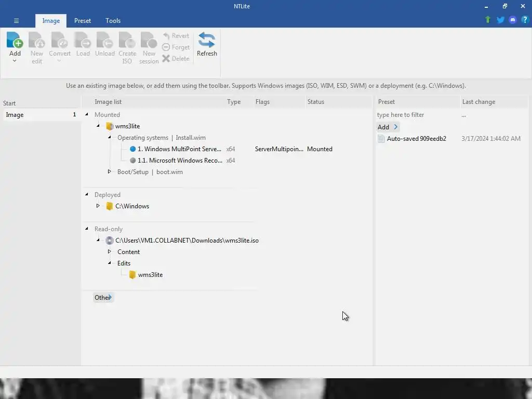
Task: Click the Auto-saved preset file icon
Action: pyautogui.click(x=381, y=138)
